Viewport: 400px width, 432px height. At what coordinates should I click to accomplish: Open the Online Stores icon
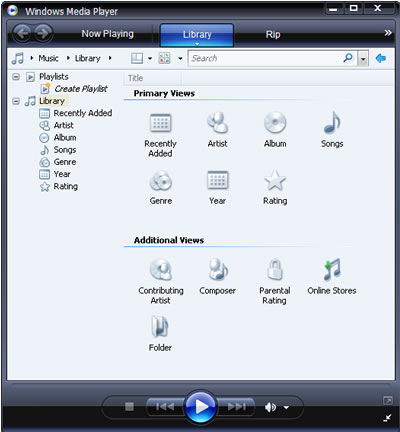click(x=332, y=269)
